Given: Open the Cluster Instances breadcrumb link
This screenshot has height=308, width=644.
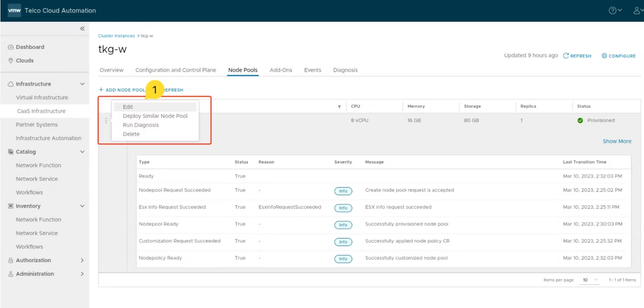Looking at the screenshot, I should point(116,36).
